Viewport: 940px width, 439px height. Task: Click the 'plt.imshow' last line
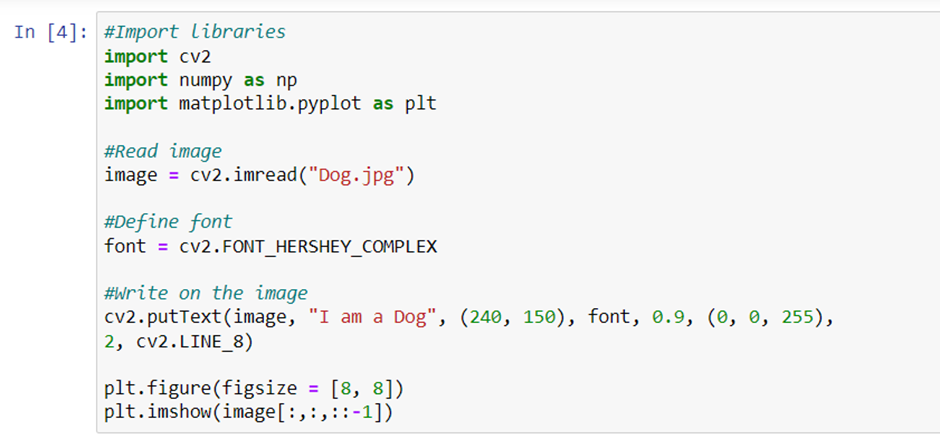point(248,413)
